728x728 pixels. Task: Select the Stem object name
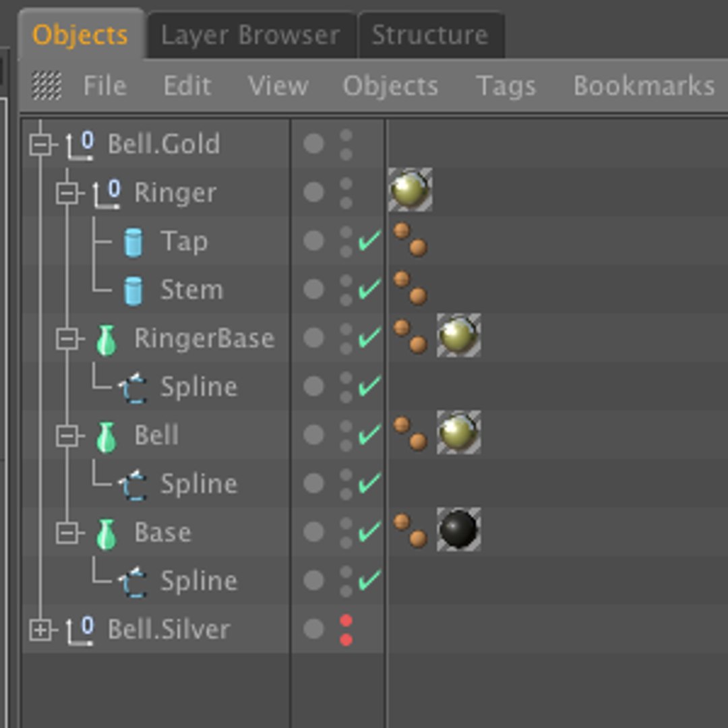191,291
